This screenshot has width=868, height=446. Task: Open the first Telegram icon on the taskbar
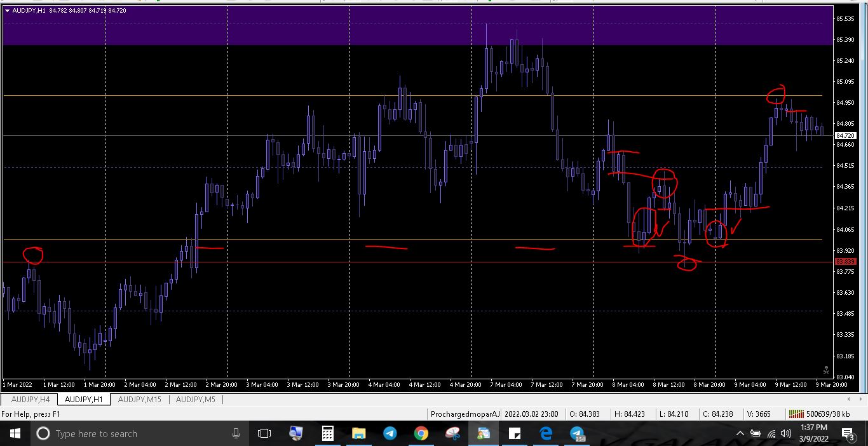[x=390, y=433]
